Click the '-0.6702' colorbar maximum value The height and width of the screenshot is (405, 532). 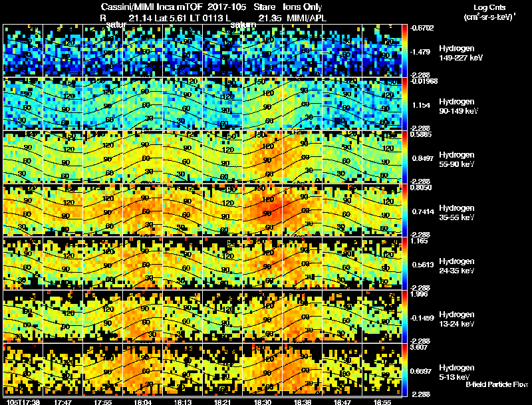(422, 28)
